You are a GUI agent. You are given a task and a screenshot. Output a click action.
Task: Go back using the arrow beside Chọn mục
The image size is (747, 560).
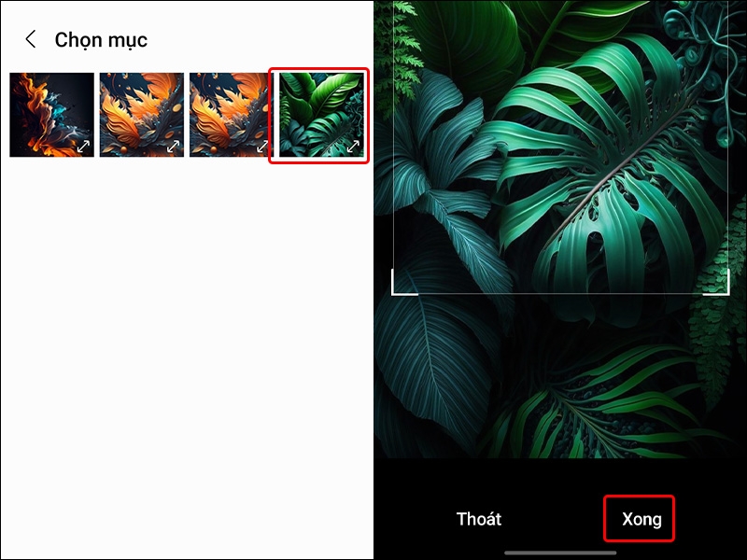[x=31, y=39]
